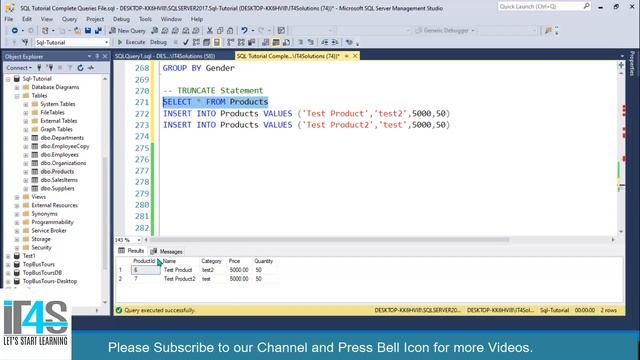Open the Tools menu
This screenshot has height=360, width=640.
coord(145,19)
